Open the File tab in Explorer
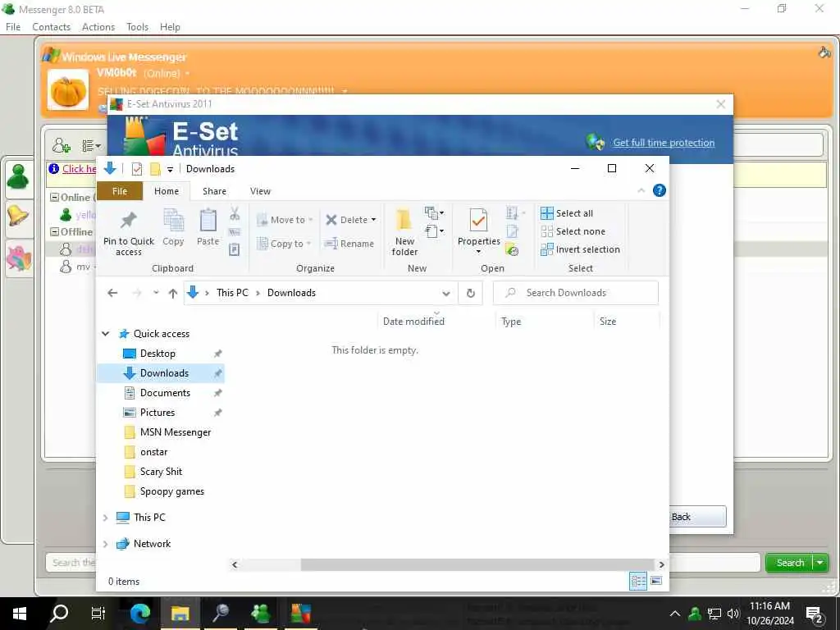This screenshot has width=840, height=630. click(x=120, y=190)
